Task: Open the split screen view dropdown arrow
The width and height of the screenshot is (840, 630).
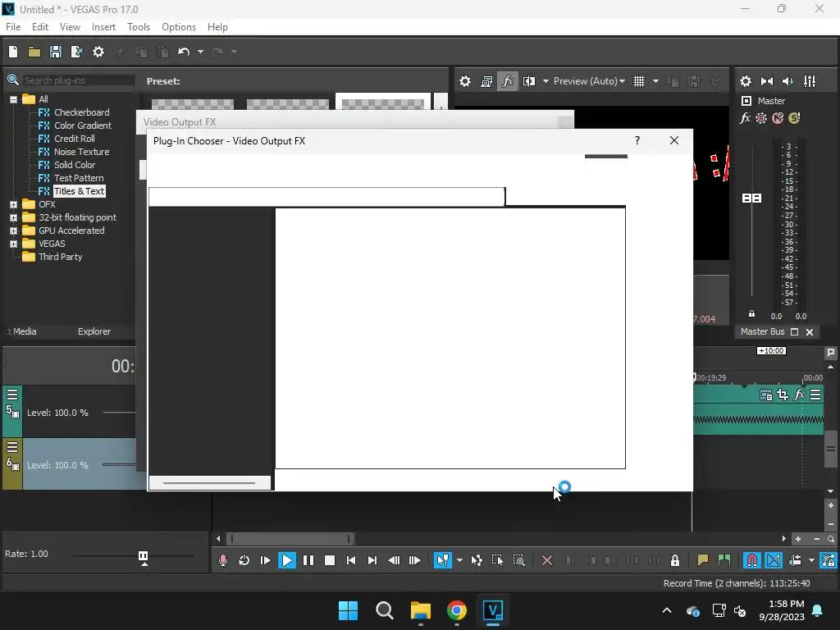Action: [x=546, y=81]
